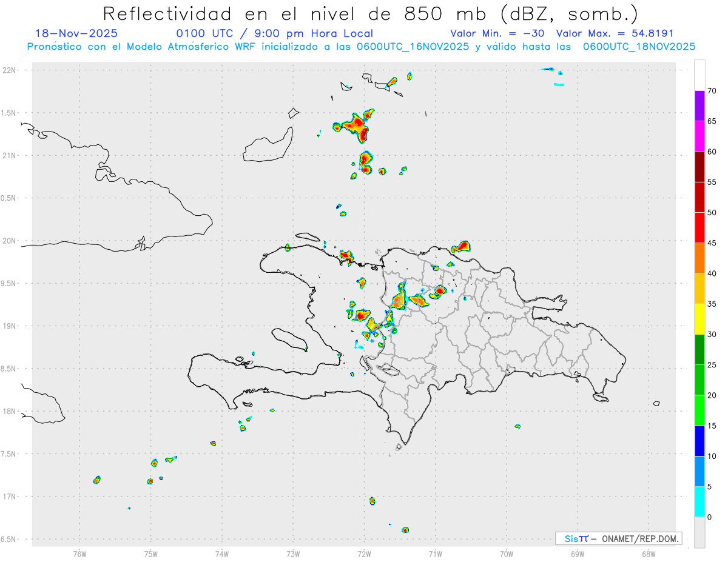
Task: Pick the dark green 25–30 dBZ swatch
Action: tap(699, 350)
